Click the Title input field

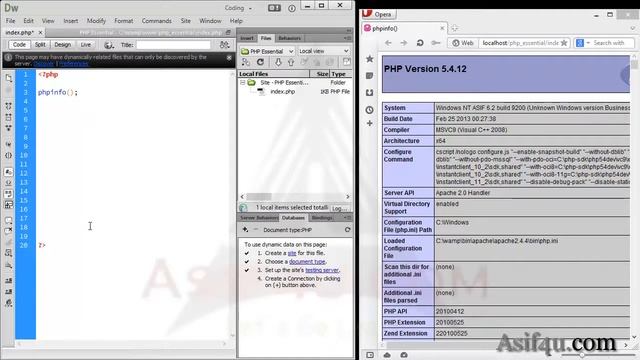pos(173,45)
